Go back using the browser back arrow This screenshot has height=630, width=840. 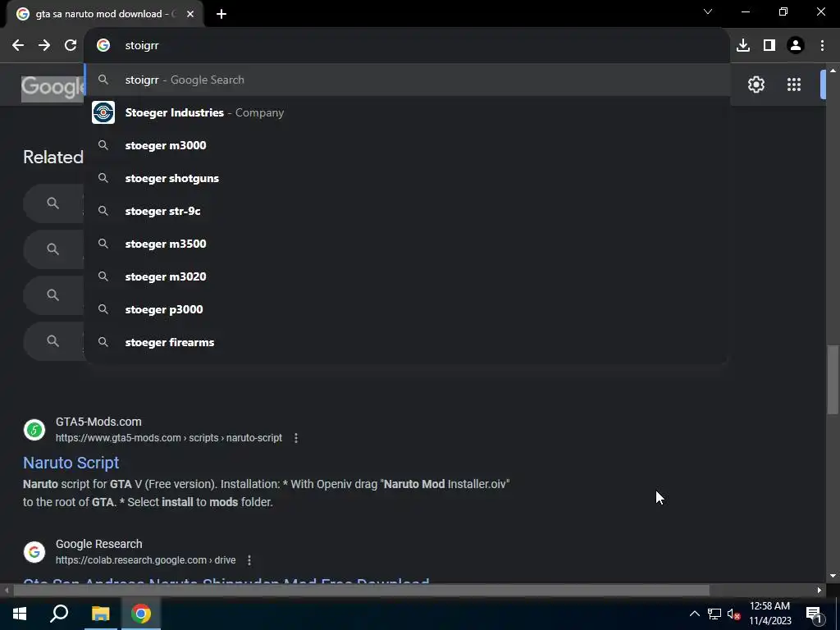pos(18,46)
